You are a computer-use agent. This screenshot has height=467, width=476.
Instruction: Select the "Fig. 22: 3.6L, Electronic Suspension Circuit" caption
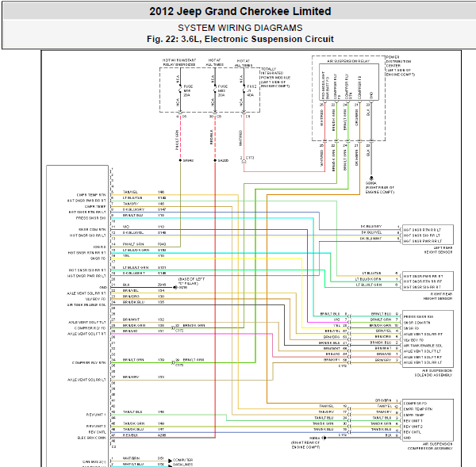click(240, 39)
